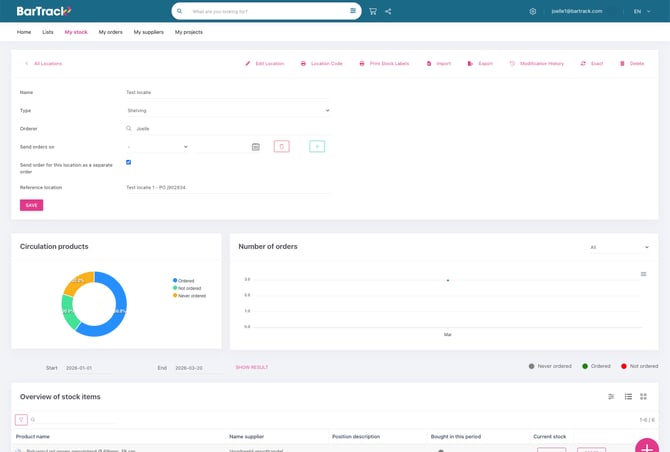Open the shopping cart icon
The image size is (670, 452).
coord(373,11)
